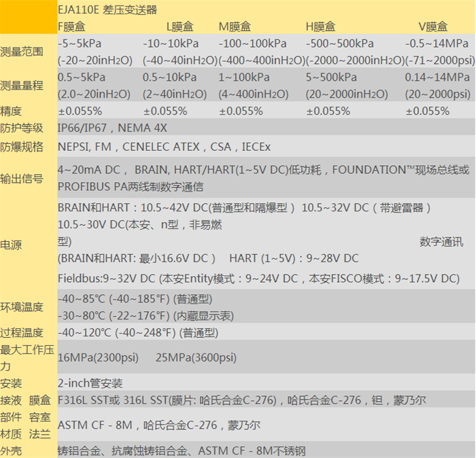This screenshot has height=458, width=476.
Task: Select the 'M膜盒' column header
Action: [x=235, y=27]
